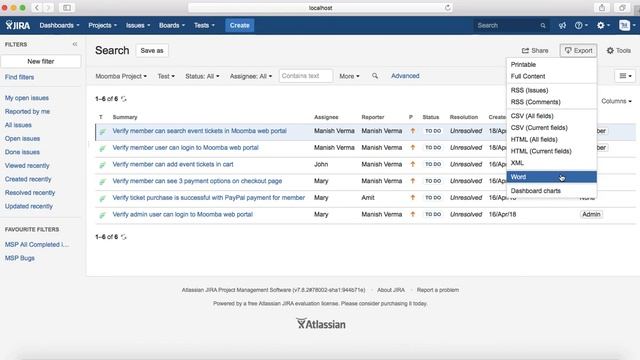This screenshot has height=360, width=640.
Task: Open the Dashboards menu
Action: (x=60, y=25)
